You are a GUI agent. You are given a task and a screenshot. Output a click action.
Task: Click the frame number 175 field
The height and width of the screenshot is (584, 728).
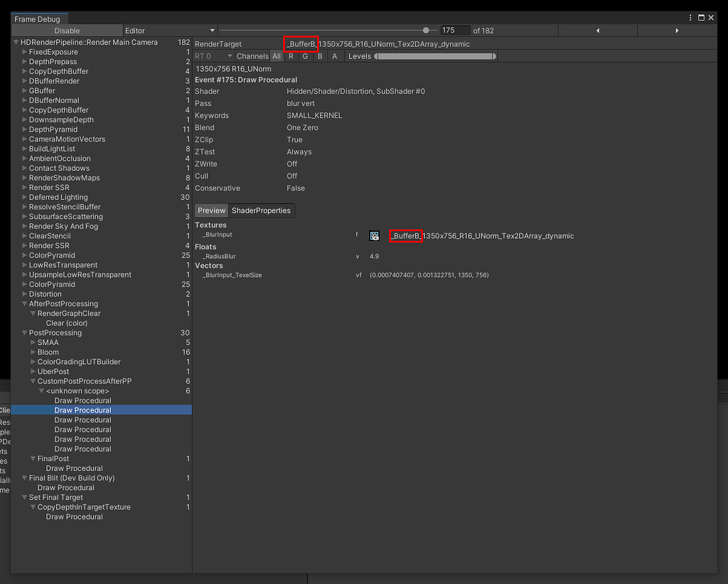456,30
